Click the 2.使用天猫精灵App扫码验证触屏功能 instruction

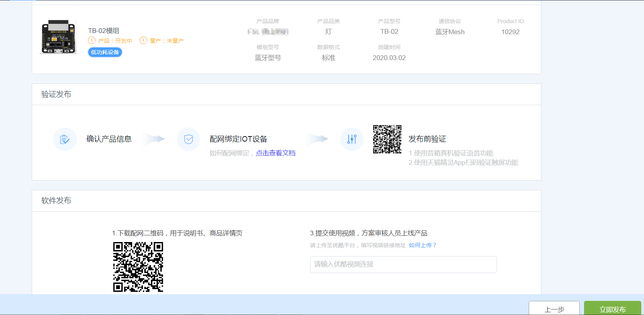[x=463, y=162]
